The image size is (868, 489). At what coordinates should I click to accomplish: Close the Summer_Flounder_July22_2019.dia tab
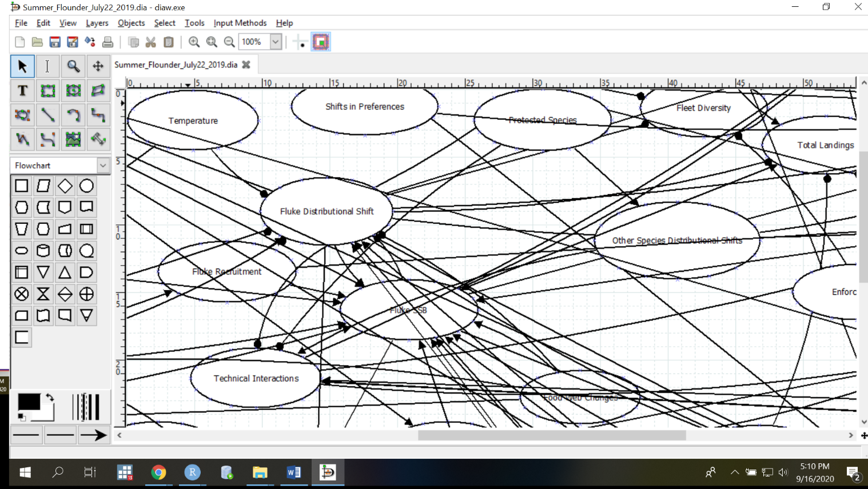click(246, 65)
